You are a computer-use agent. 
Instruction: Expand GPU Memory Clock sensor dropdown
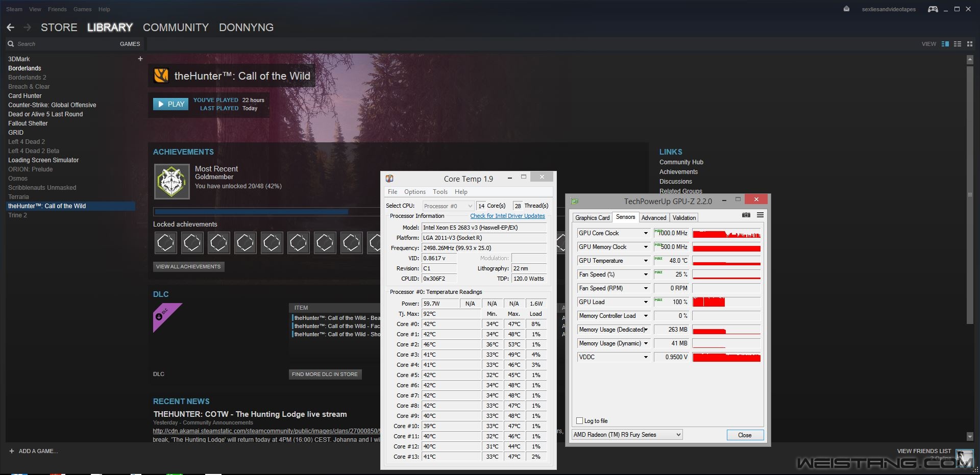646,247
